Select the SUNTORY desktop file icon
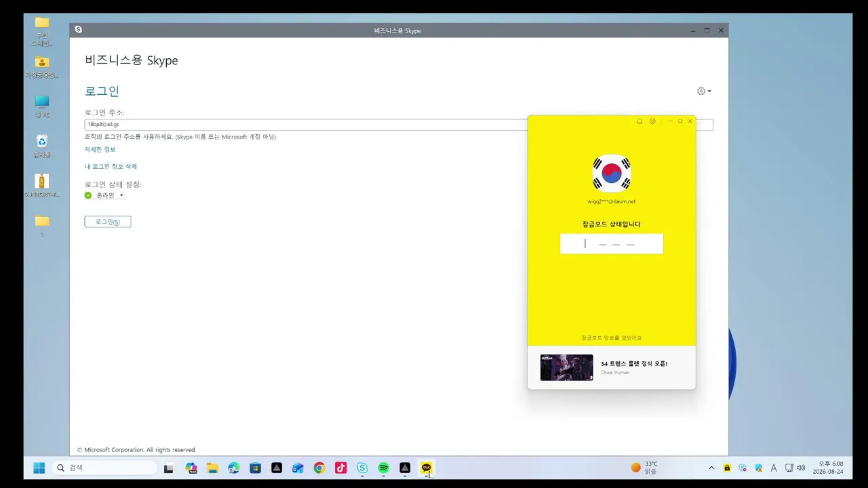868x488 pixels. click(42, 186)
